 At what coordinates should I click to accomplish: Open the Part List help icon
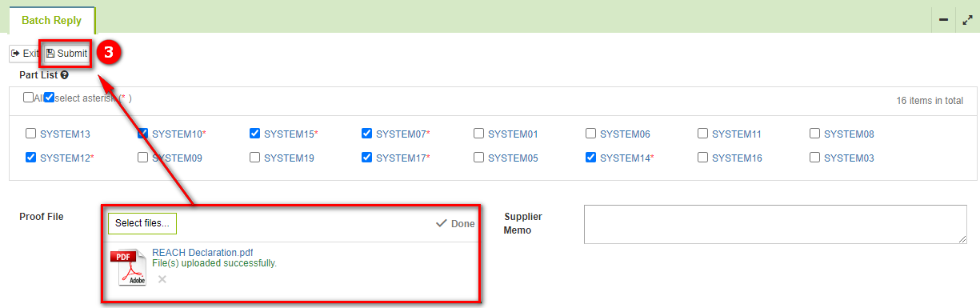[x=64, y=75]
